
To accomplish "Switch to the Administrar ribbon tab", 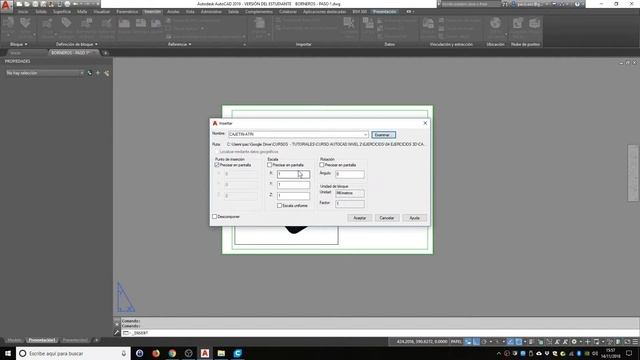I will [x=211, y=12].
